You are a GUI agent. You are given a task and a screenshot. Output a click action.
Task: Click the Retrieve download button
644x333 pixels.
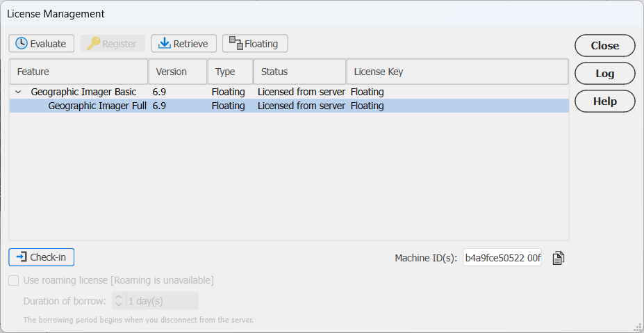tap(183, 44)
